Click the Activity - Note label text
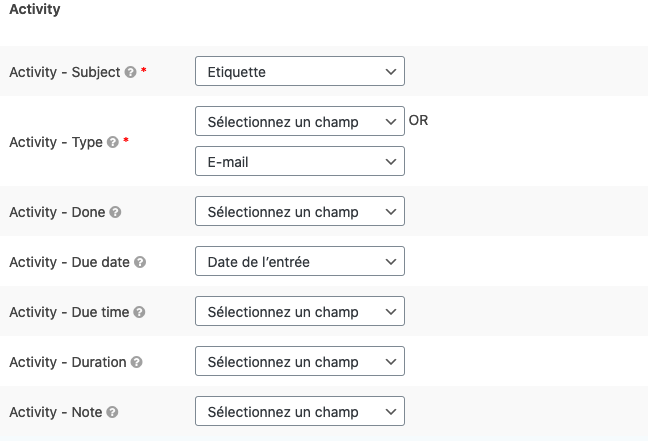Image resolution: width=648 pixels, height=441 pixels. click(55, 412)
